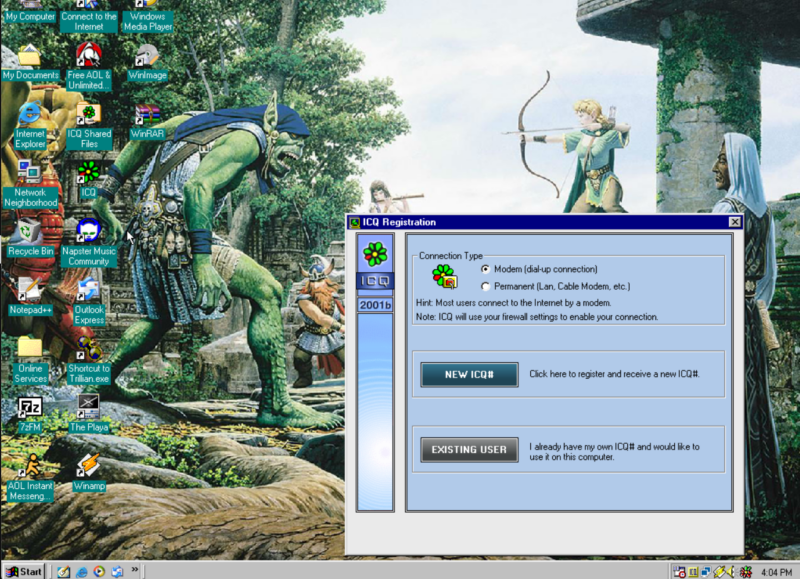Expand the Quick Launch overflow chevron

coord(135,570)
